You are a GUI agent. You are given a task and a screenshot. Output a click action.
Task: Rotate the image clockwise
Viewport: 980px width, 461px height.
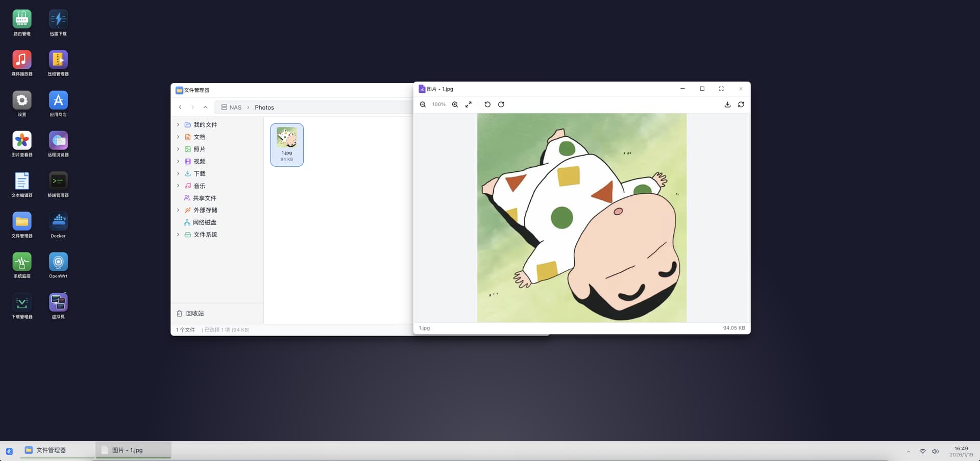[x=501, y=105]
